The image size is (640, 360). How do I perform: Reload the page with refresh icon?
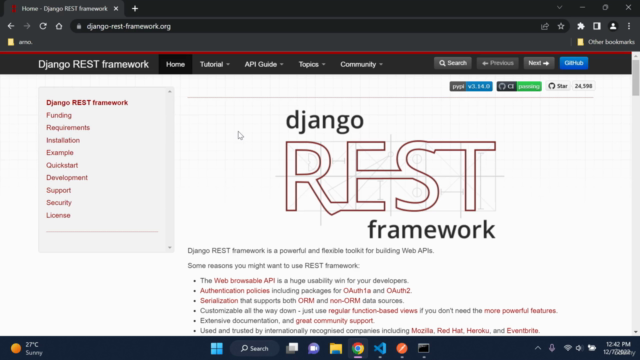point(43,26)
